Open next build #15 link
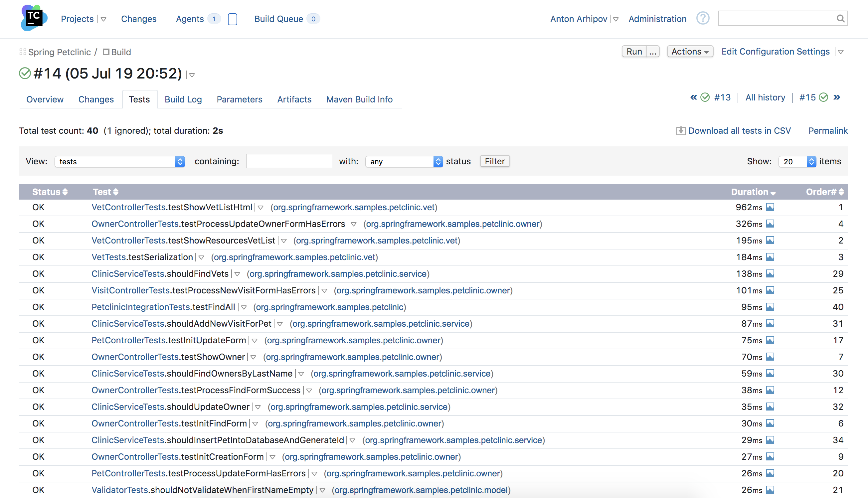The image size is (868, 498). tap(807, 97)
